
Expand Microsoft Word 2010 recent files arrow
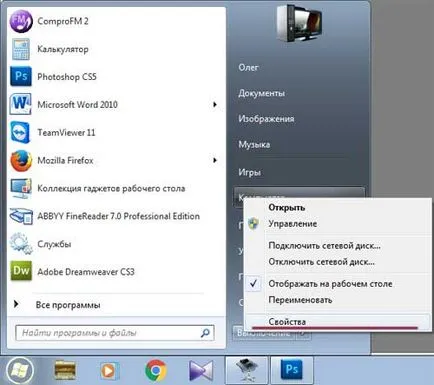point(215,105)
